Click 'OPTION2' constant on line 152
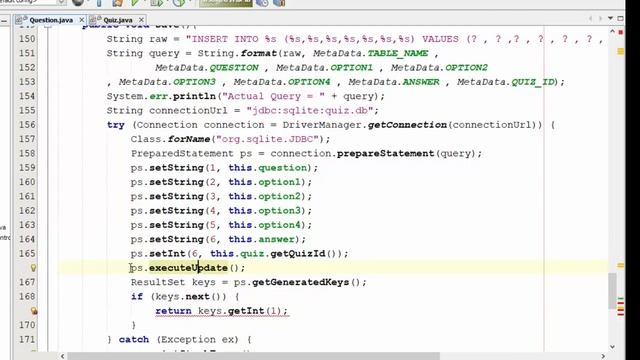This screenshot has width=640, height=360. point(467,68)
